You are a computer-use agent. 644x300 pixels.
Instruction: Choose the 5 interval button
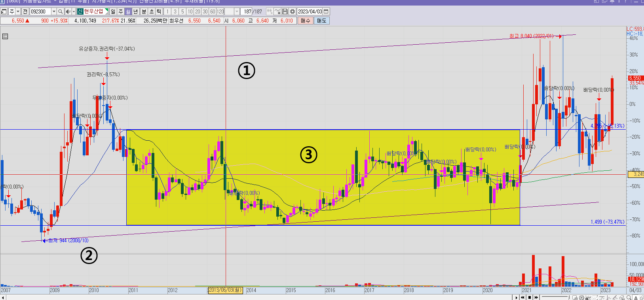(x=182, y=11)
